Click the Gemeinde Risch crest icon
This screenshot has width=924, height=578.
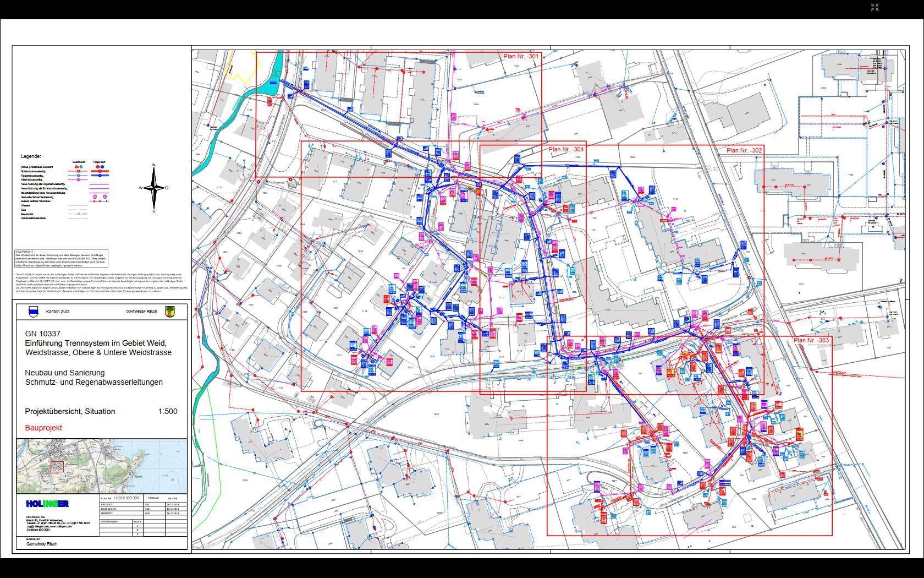(170, 312)
